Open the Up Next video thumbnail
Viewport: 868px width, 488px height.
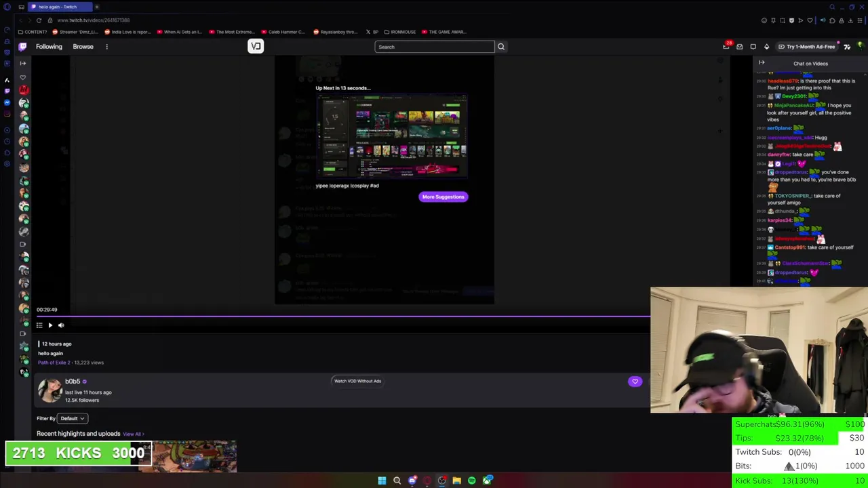tap(391, 136)
